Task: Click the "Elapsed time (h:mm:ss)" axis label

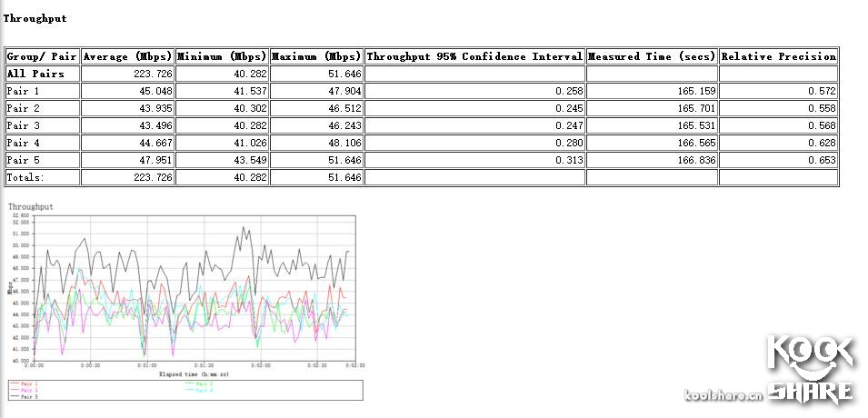Action: 194,374
